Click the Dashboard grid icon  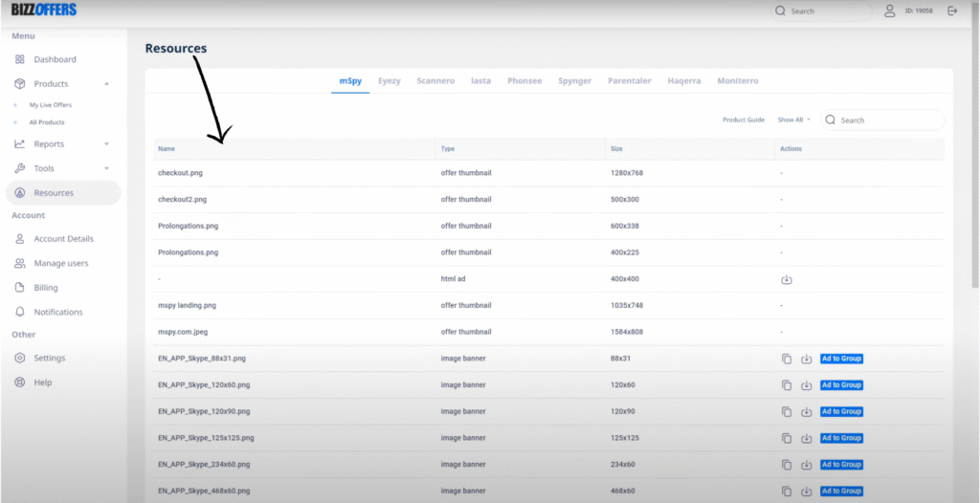click(x=20, y=59)
